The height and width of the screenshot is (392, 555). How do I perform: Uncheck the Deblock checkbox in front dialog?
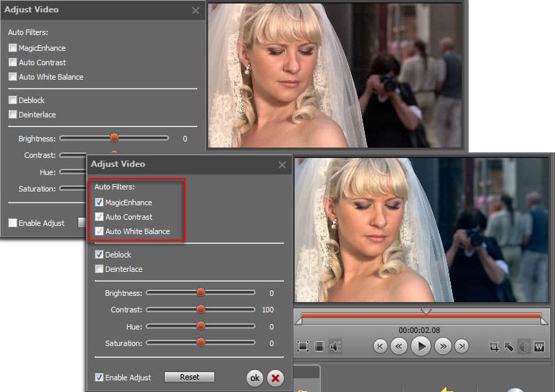[x=99, y=255]
